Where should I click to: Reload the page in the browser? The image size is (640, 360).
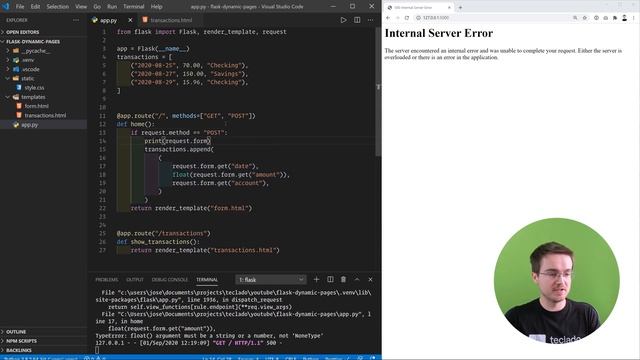click(407, 18)
